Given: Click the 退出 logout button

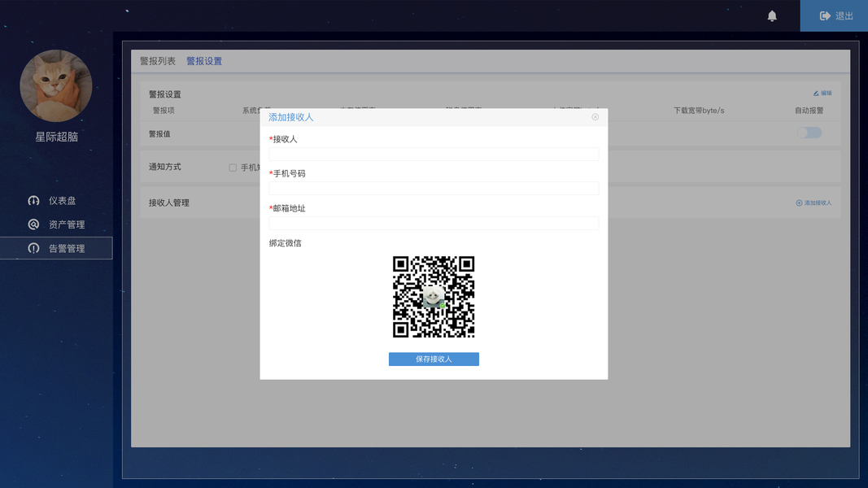Looking at the screenshot, I should click(834, 15).
